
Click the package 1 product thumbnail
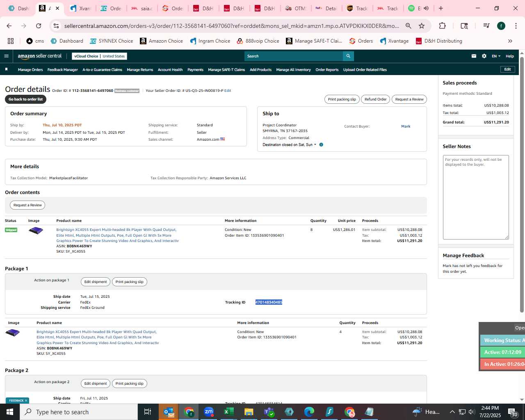(x=13, y=333)
